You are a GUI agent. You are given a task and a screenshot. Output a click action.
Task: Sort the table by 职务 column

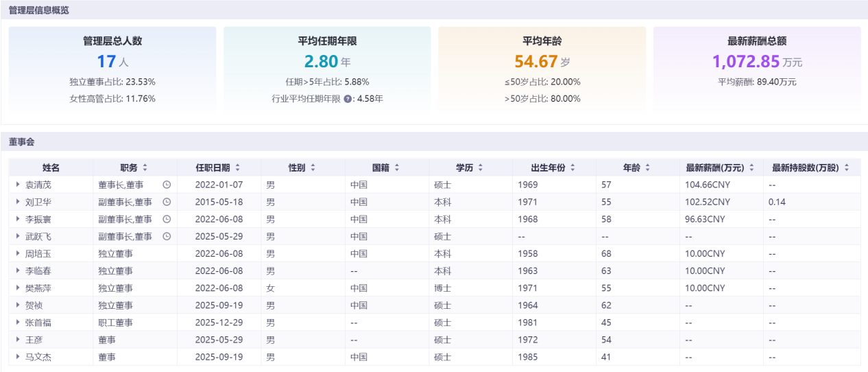(145, 167)
